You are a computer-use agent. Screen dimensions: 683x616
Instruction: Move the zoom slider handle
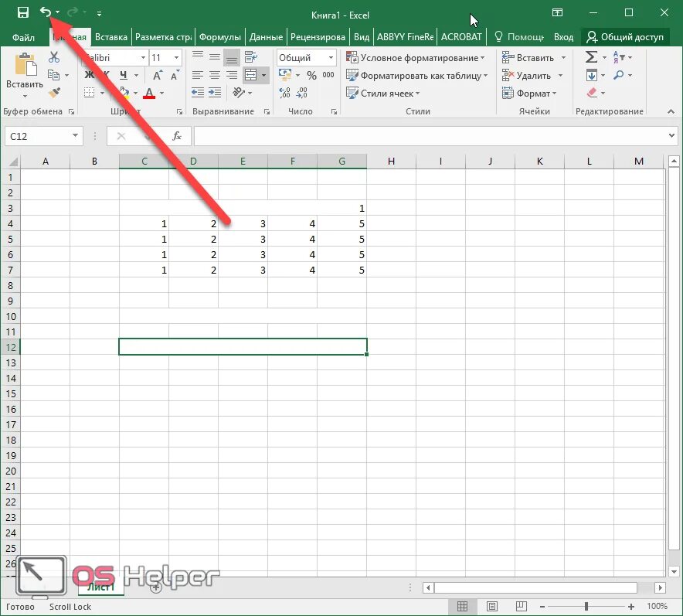586,607
